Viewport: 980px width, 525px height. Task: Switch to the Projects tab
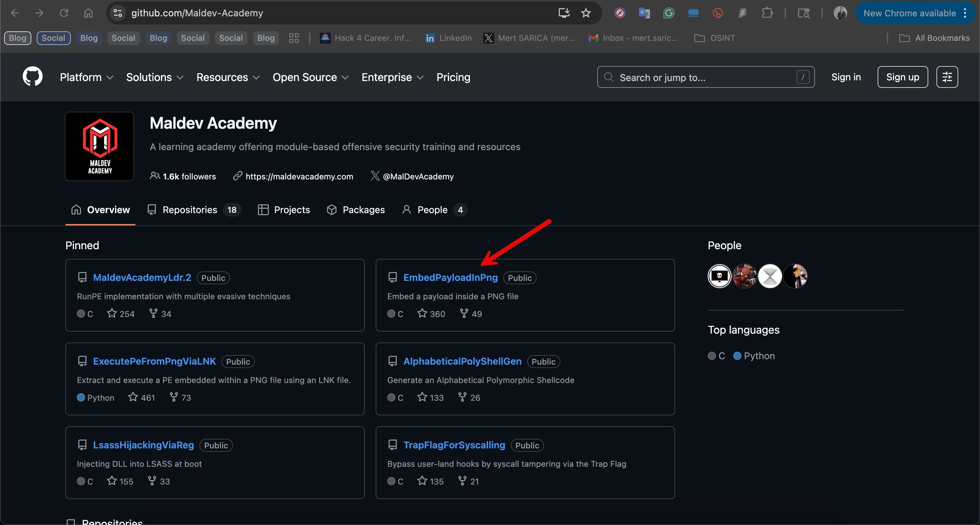point(284,210)
